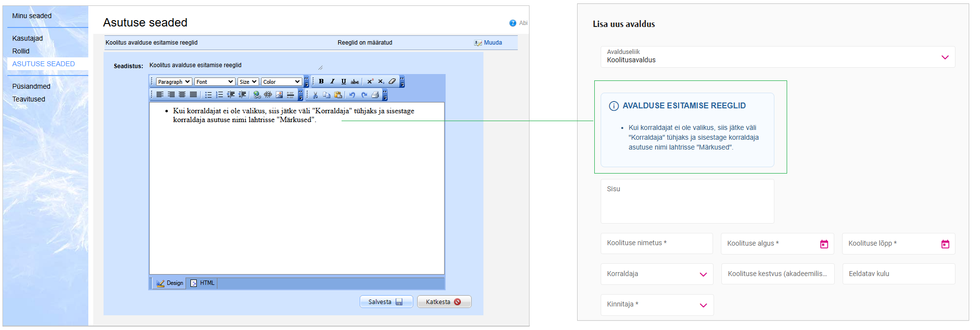
Task: Open the Font dropdown
Action: (214, 82)
